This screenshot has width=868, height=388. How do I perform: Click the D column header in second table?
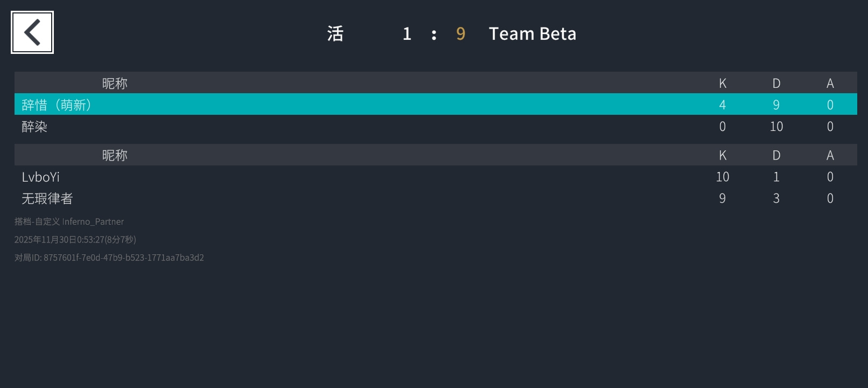[776, 155]
